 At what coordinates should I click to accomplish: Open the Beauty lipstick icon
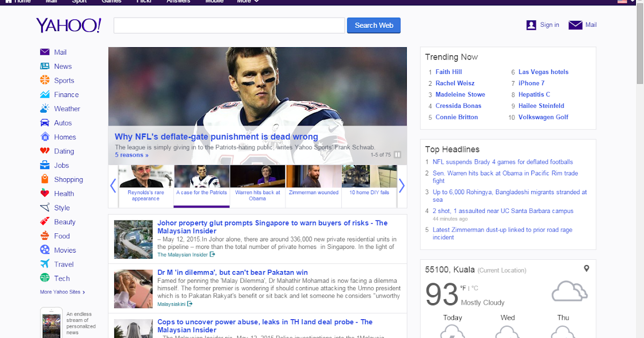click(45, 222)
